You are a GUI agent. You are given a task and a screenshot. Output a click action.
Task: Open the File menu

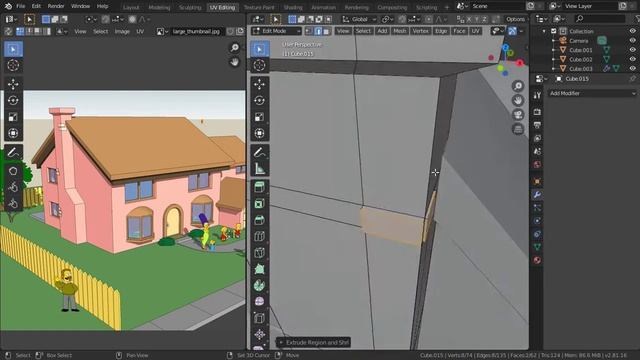coord(20,6)
